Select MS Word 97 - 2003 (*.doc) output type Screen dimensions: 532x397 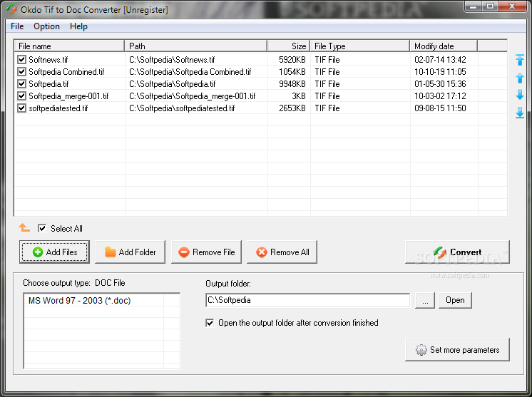(79, 301)
